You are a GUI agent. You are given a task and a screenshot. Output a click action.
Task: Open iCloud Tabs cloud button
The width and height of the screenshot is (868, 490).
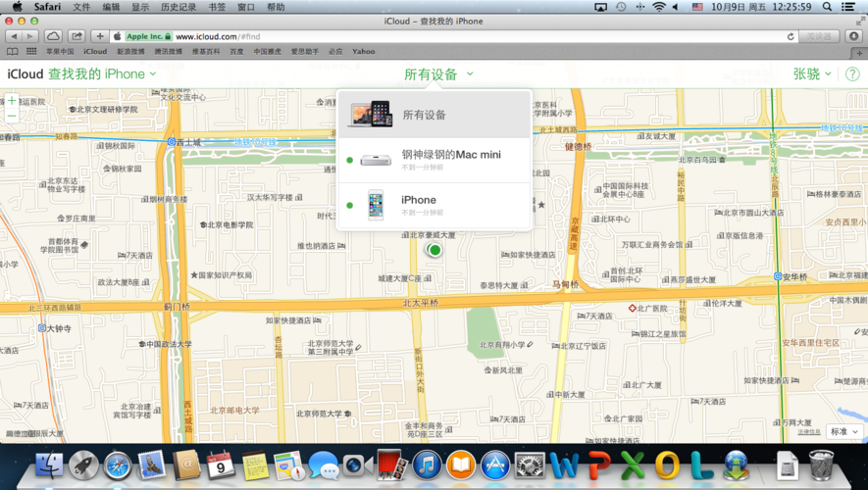(x=53, y=36)
